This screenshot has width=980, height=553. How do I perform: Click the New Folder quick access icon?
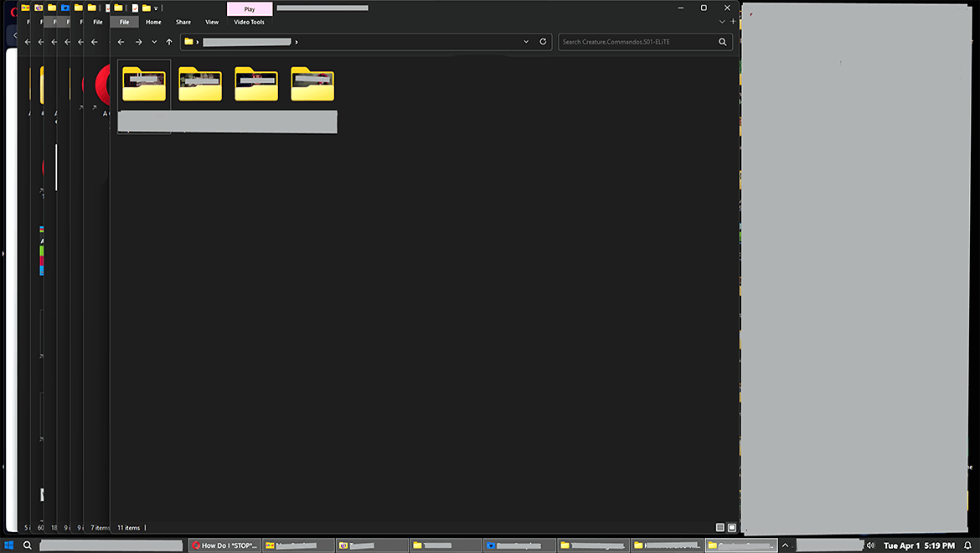point(147,8)
